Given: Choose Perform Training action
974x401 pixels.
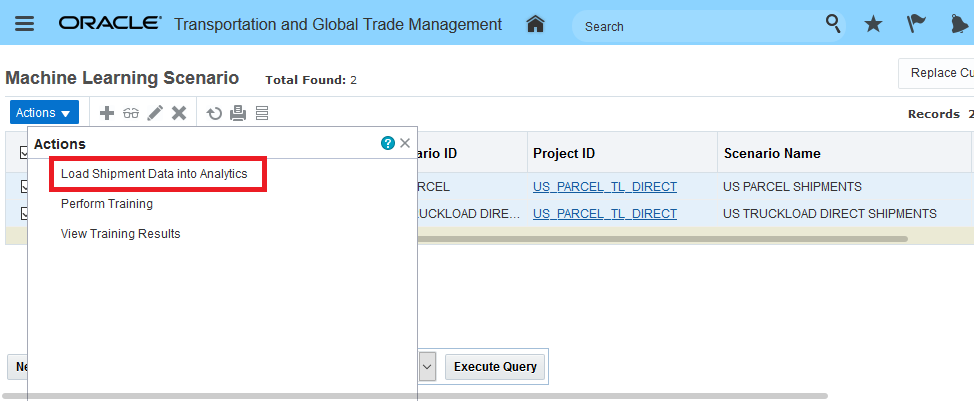Looking at the screenshot, I should pyautogui.click(x=107, y=204).
